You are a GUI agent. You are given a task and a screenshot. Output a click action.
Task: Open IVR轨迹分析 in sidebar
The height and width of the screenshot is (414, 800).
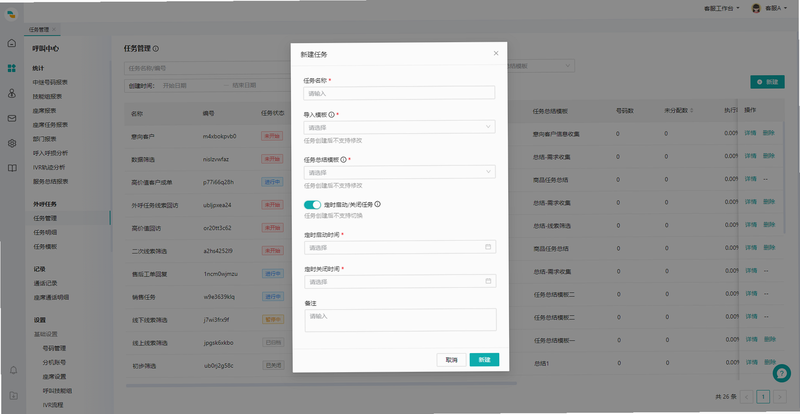pyautogui.click(x=49, y=167)
